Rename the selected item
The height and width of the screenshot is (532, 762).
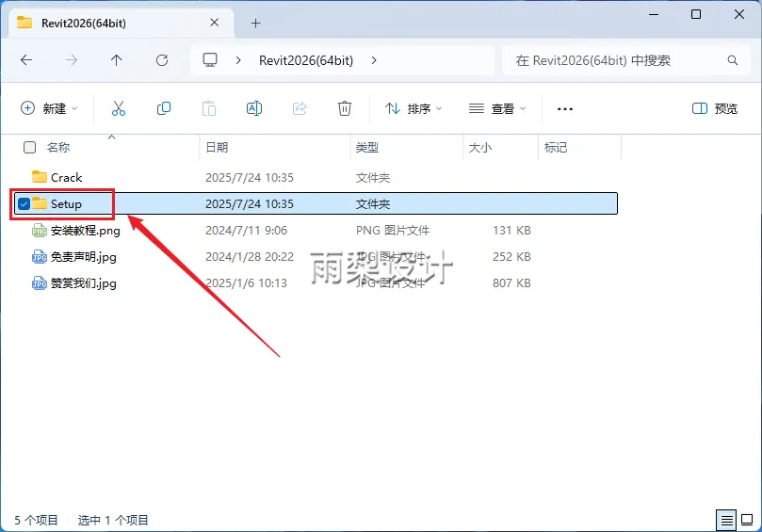(x=254, y=108)
